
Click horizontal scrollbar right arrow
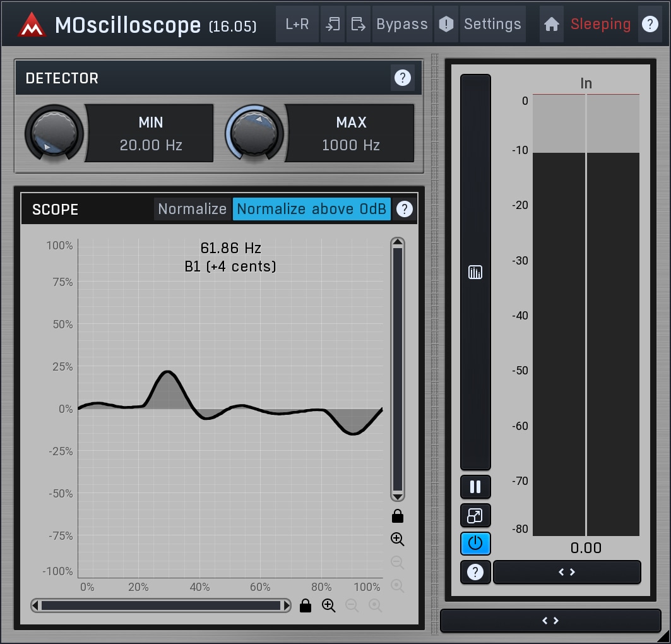pos(287,605)
